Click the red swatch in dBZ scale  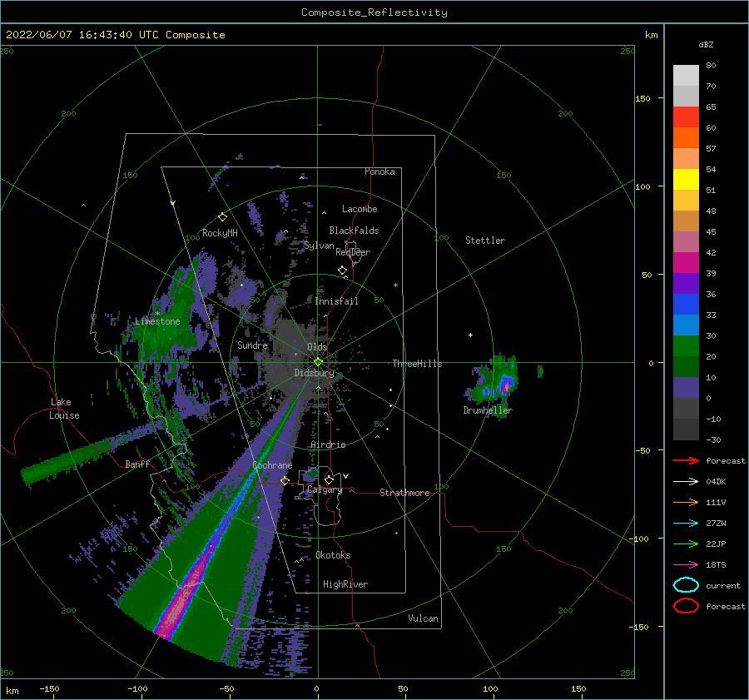(686, 117)
